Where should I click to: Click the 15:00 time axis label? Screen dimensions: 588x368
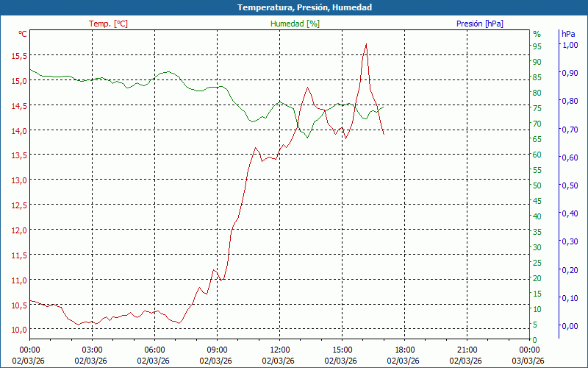(x=342, y=350)
